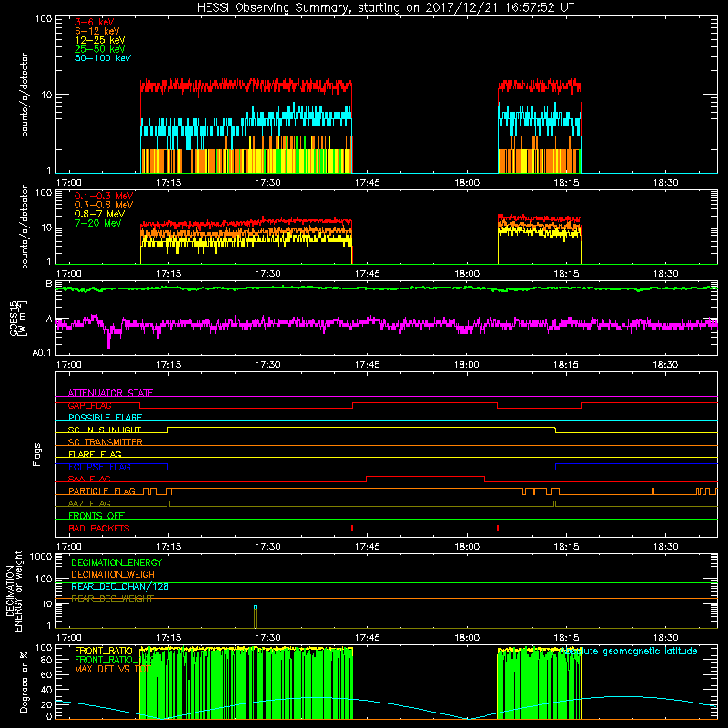Click the FLARE_FLAG label

95,454
